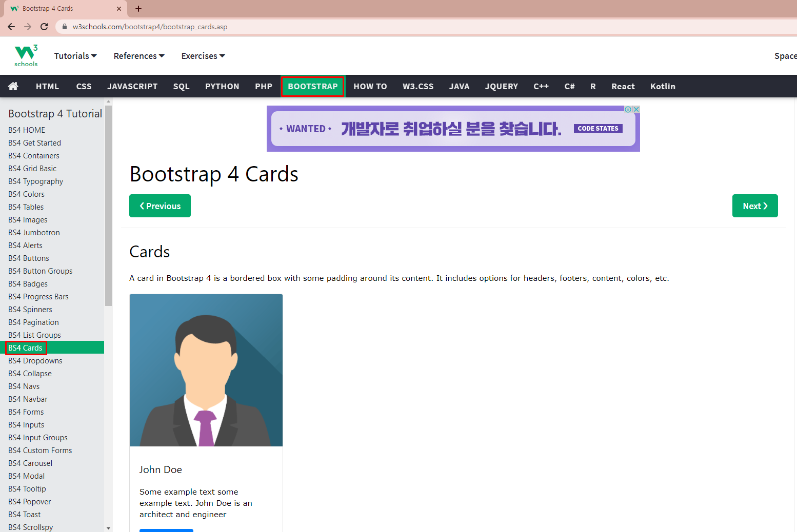797x532 pixels.
Task: Open BS4 Forms link
Action: (26, 412)
